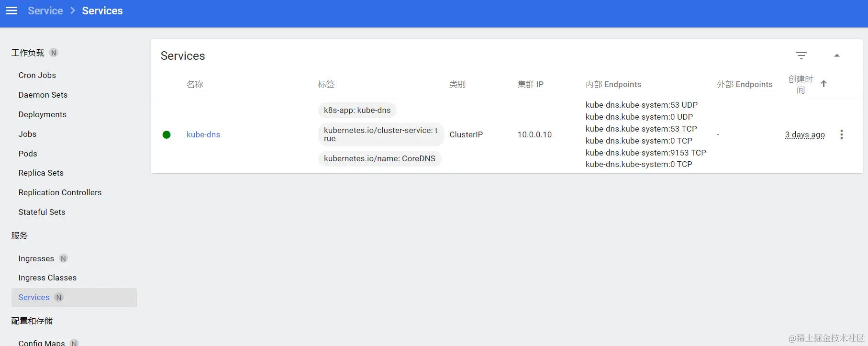868x346 pixels.
Task: Sort by 创建时间 arrow icon
Action: pos(824,84)
